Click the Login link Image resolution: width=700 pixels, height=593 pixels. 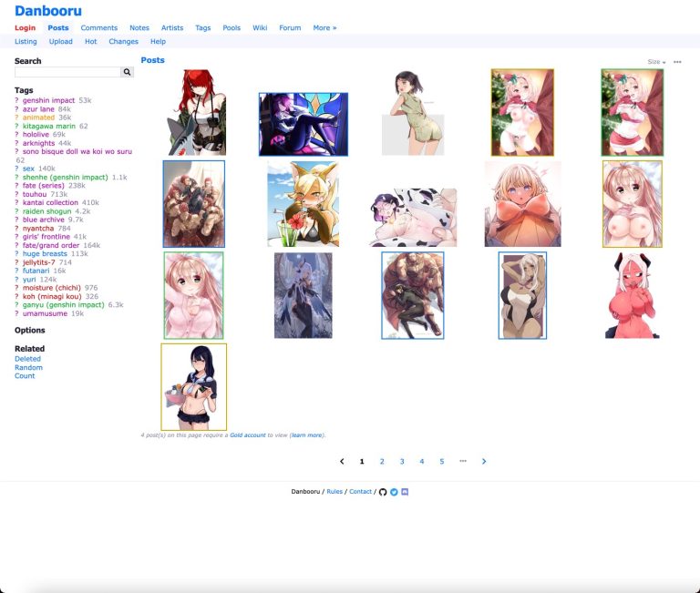pyautogui.click(x=25, y=27)
